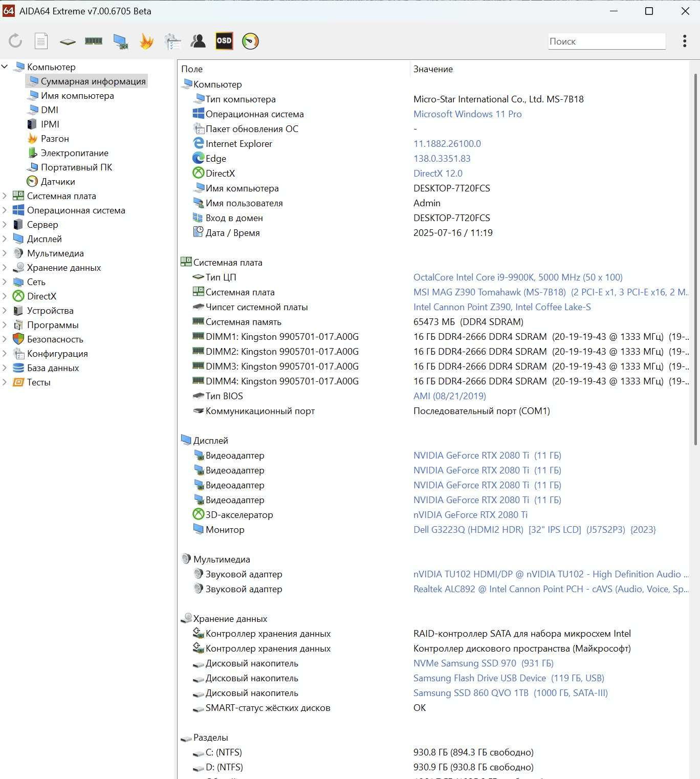Click the Безопасность shield icon

[x=18, y=339]
